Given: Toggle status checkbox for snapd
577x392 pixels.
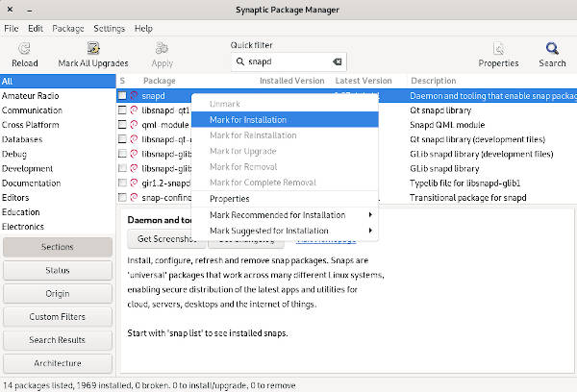Looking at the screenshot, I should click(x=122, y=96).
